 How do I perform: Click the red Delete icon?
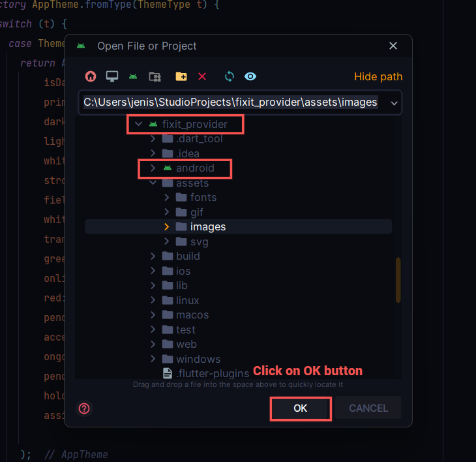(x=202, y=76)
